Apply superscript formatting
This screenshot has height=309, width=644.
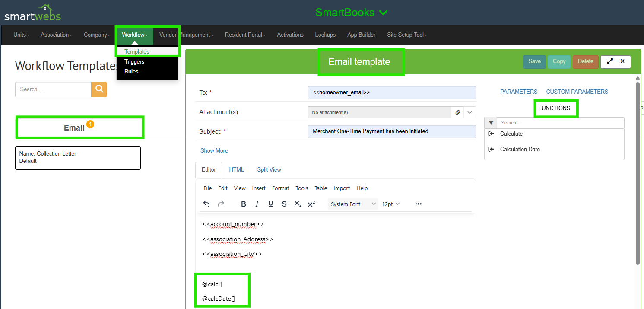point(311,204)
